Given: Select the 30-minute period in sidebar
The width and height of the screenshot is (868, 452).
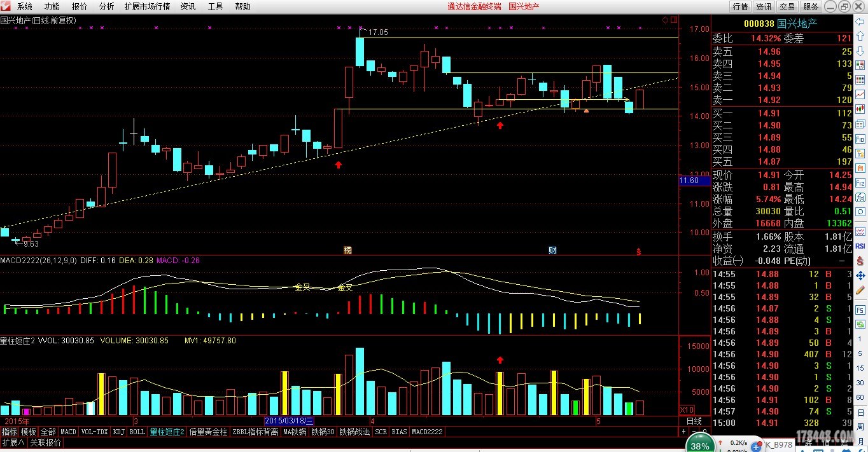Looking at the screenshot, I should (860, 383).
